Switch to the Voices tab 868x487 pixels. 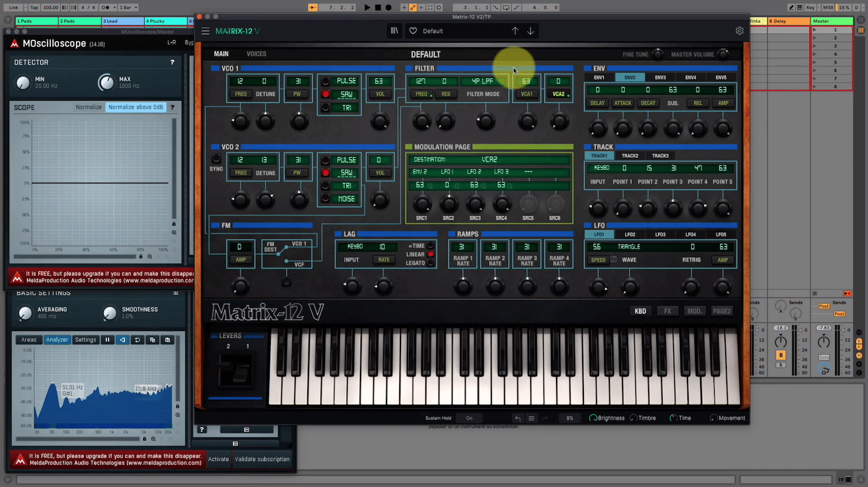pos(256,54)
